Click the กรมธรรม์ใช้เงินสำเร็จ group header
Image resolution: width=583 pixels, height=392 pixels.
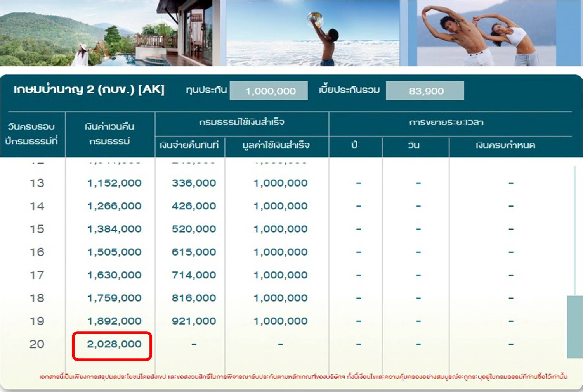242,123
